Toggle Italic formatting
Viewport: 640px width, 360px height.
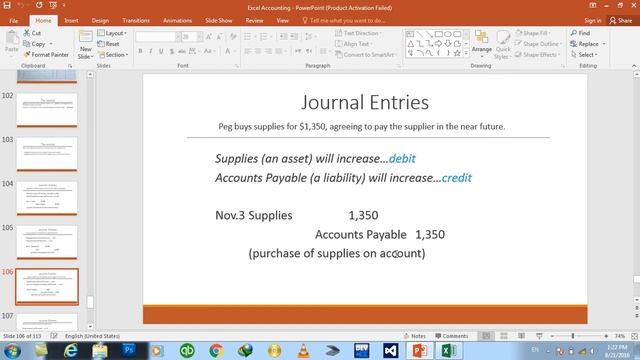point(151,51)
